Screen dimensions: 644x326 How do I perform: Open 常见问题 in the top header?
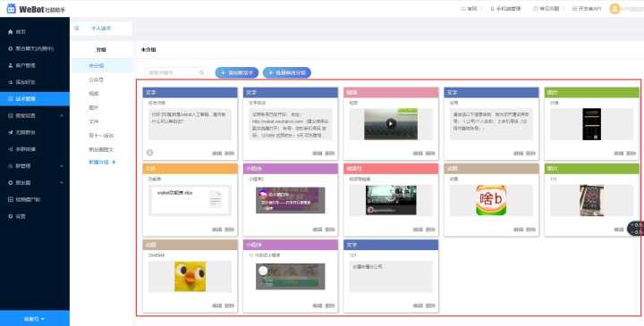[x=547, y=9]
